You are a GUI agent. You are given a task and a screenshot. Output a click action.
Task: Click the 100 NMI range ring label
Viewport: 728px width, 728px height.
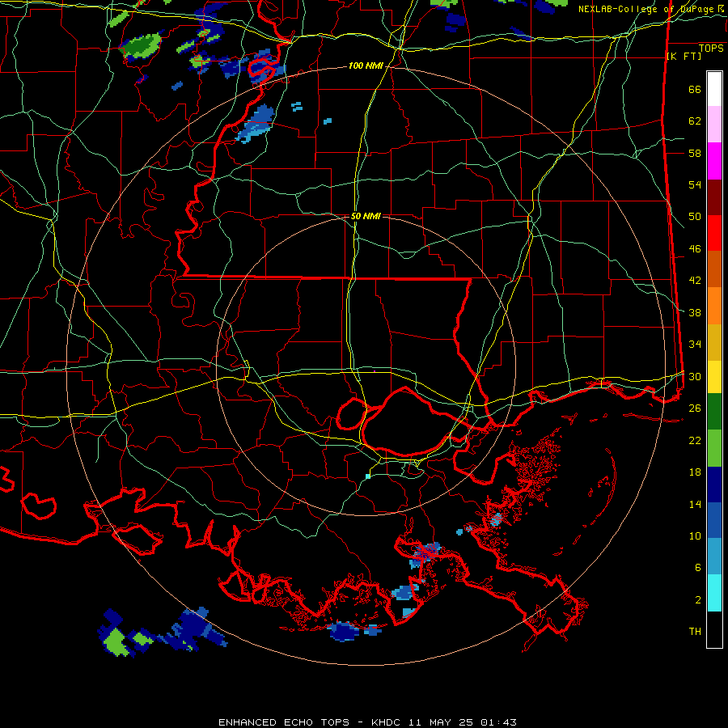click(366, 66)
